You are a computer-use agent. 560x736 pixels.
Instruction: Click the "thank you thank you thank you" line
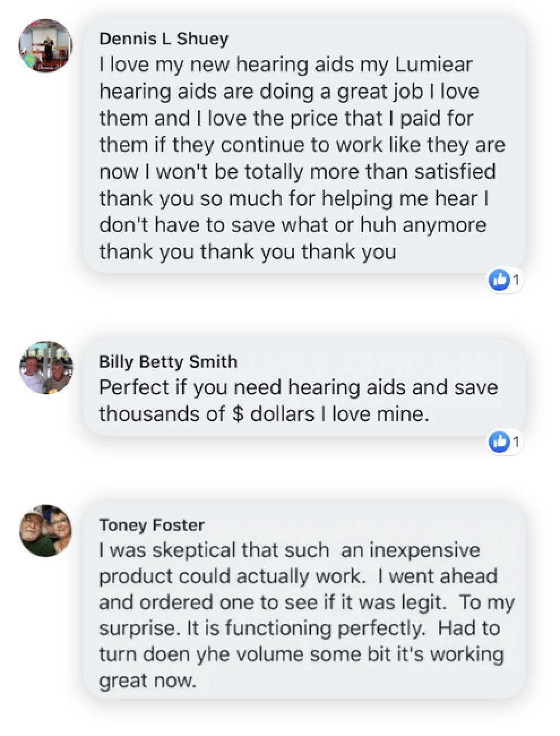[247, 251]
